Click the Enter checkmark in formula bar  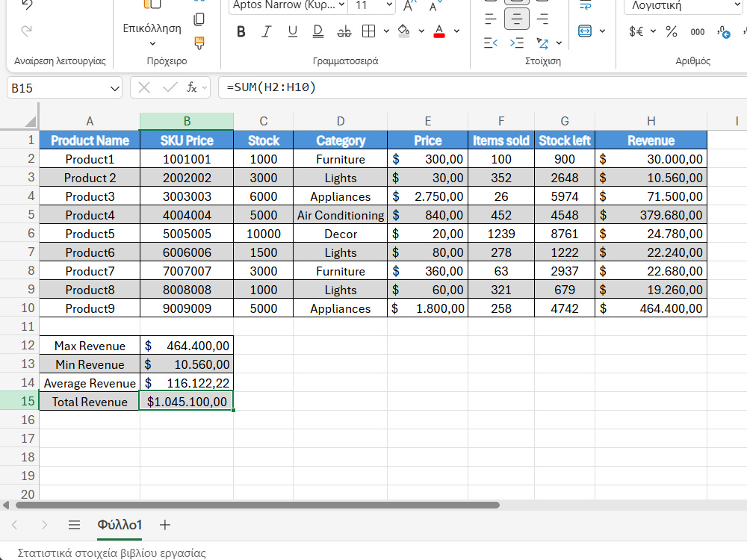pos(170,87)
